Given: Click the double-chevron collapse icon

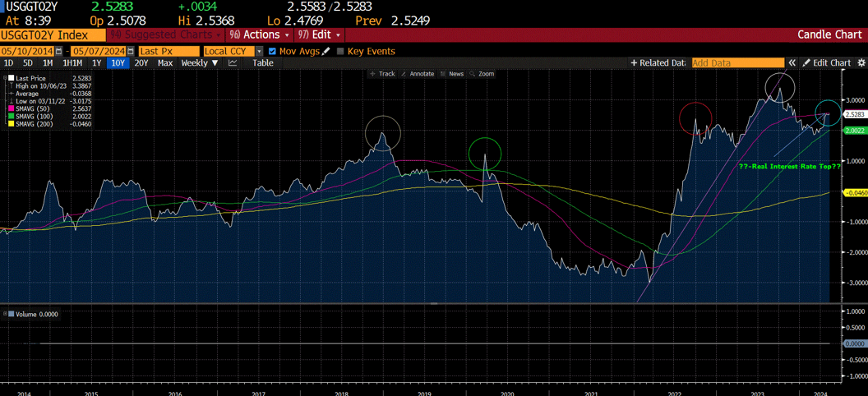Looking at the screenshot, I should [792, 63].
